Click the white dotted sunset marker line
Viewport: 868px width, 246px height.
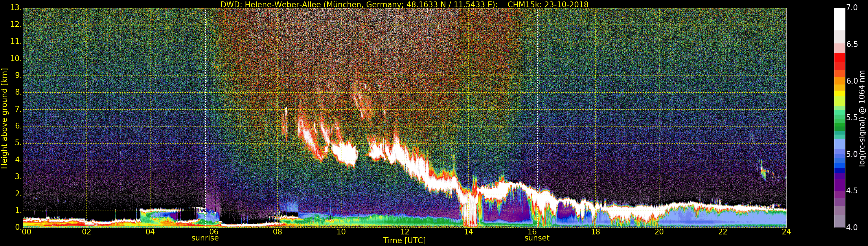click(538, 118)
